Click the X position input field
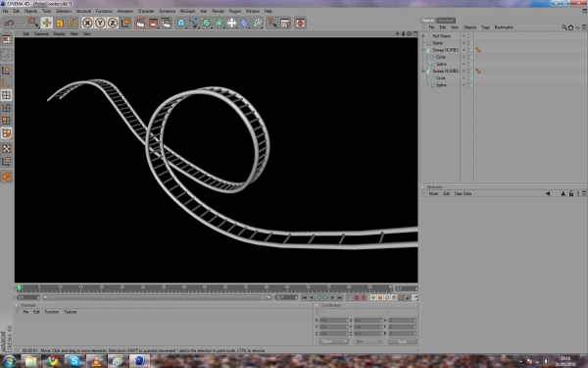Screen dimensions: 588x368 pyautogui.click(x=333, y=320)
